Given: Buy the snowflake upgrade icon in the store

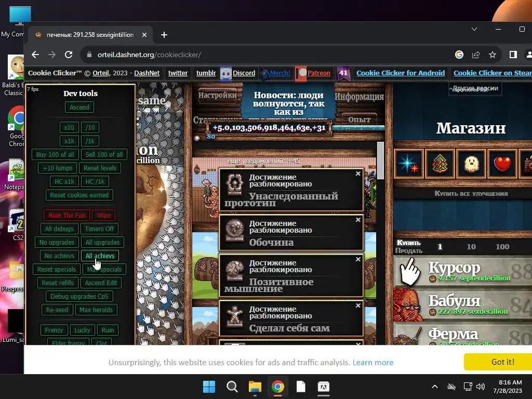Looking at the screenshot, I should tap(408, 164).
